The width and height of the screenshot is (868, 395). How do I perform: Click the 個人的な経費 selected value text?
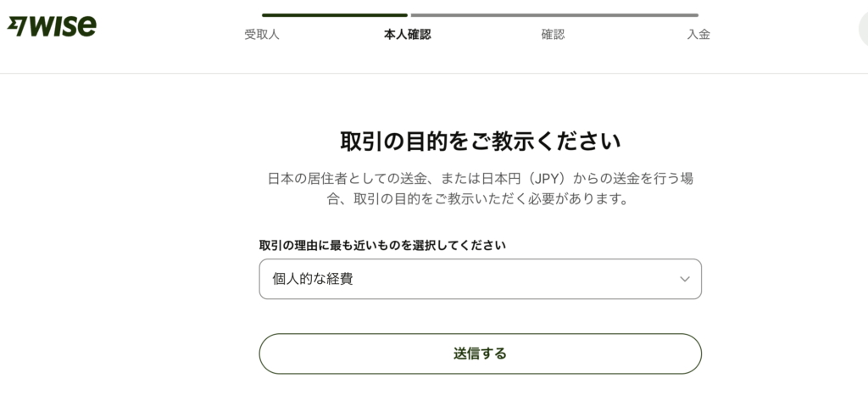click(x=313, y=279)
